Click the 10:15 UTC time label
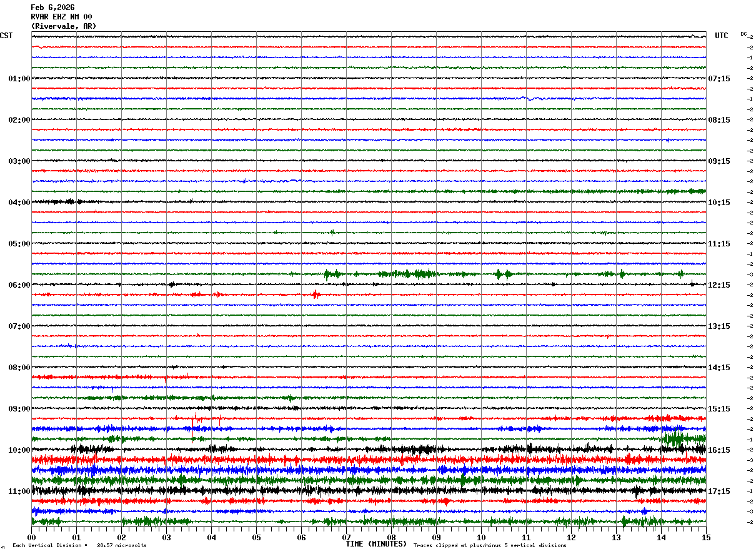This screenshot has width=756, height=554. click(719, 203)
